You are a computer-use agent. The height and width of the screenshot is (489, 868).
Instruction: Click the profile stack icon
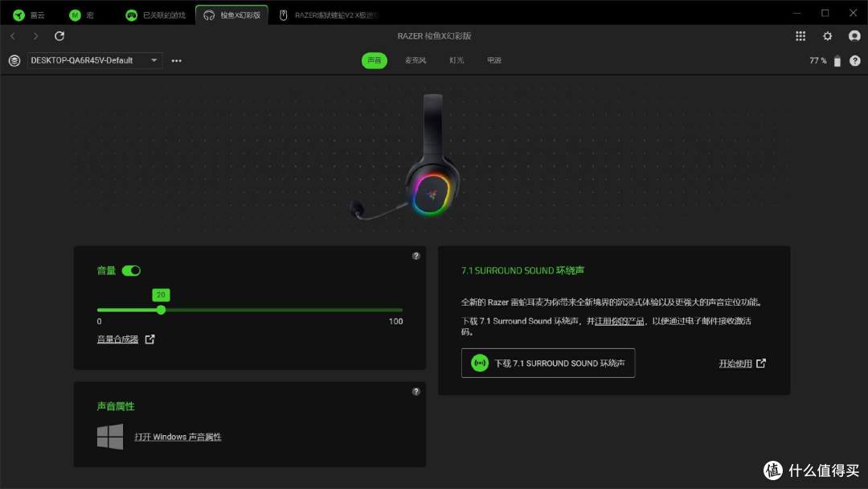(x=14, y=60)
